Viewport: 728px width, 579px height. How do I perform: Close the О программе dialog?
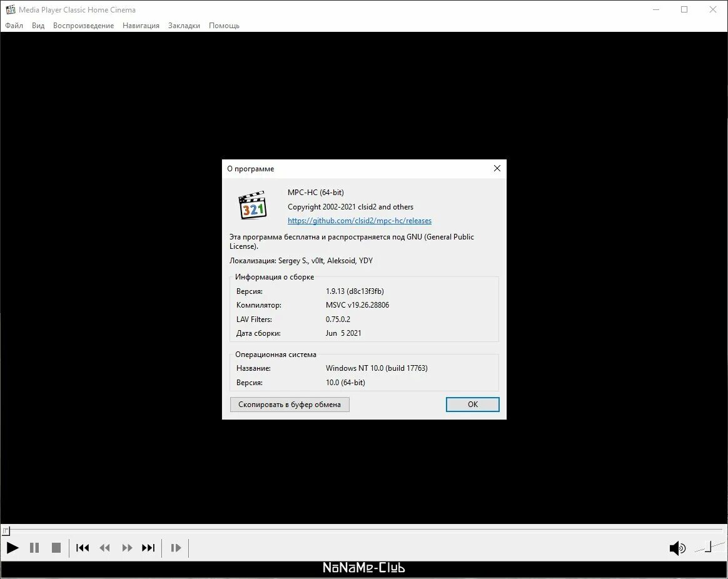tap(497, 169)
